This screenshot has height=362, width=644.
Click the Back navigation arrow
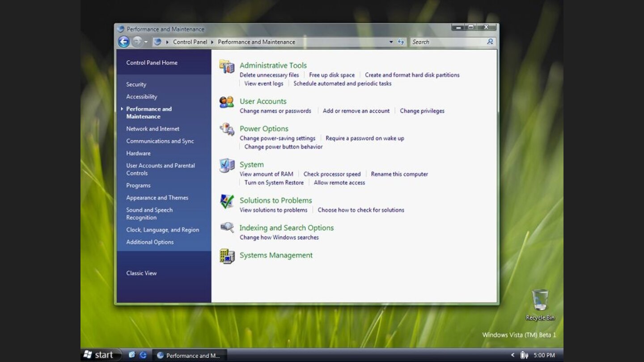click(x=123, y=42)
